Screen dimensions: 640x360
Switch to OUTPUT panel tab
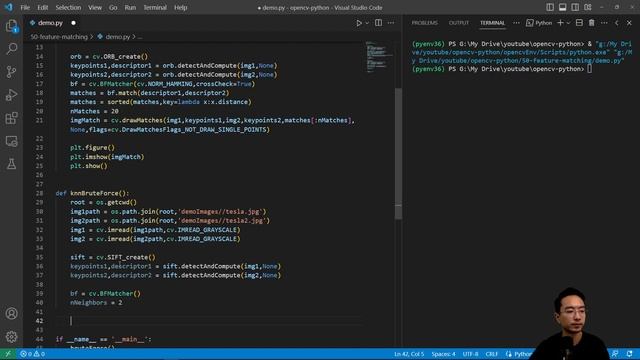click(459, 23)
